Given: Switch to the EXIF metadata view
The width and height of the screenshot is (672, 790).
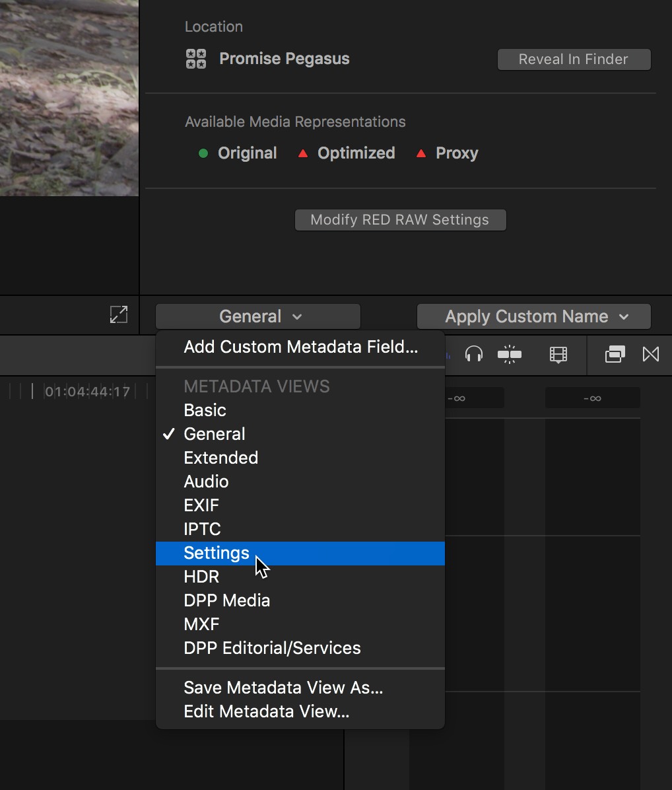Looking at the screenshot, I should tap(201, 505).
